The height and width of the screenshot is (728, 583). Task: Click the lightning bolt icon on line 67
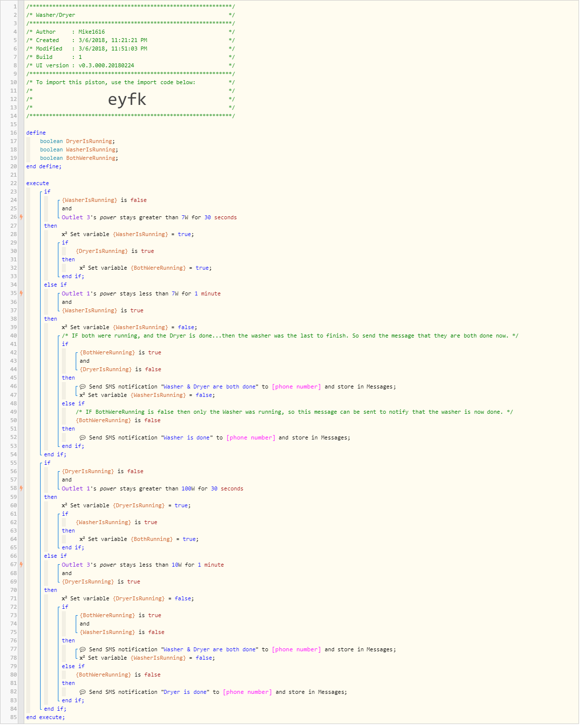[21, 565]
